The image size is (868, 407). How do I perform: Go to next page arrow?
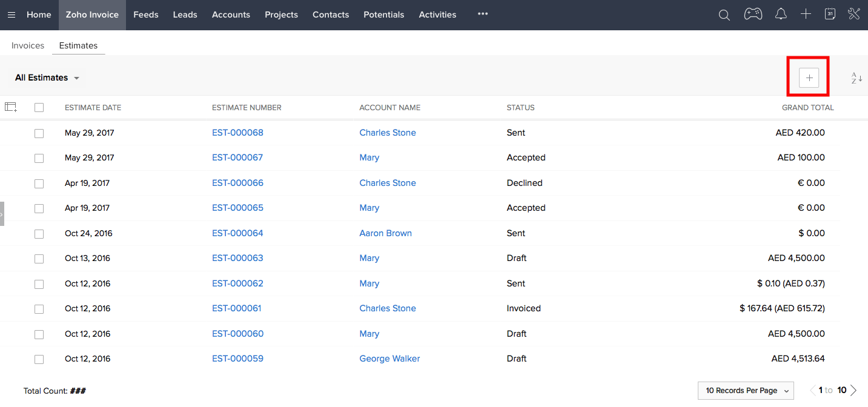pos(853,391)
